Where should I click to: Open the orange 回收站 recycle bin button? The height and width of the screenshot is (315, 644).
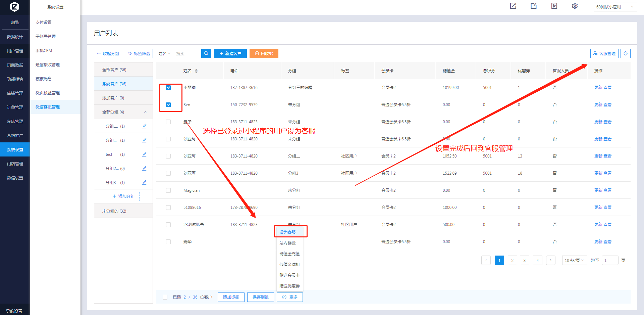tap(264, 53)
